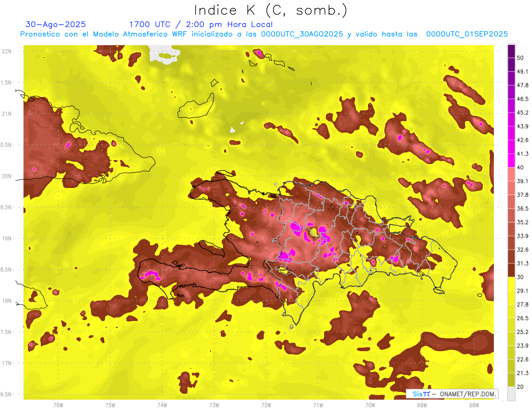The height and width of the screenshot is (411, 532).
Task: Click the "41.3" color scale value
Action: 523,154
